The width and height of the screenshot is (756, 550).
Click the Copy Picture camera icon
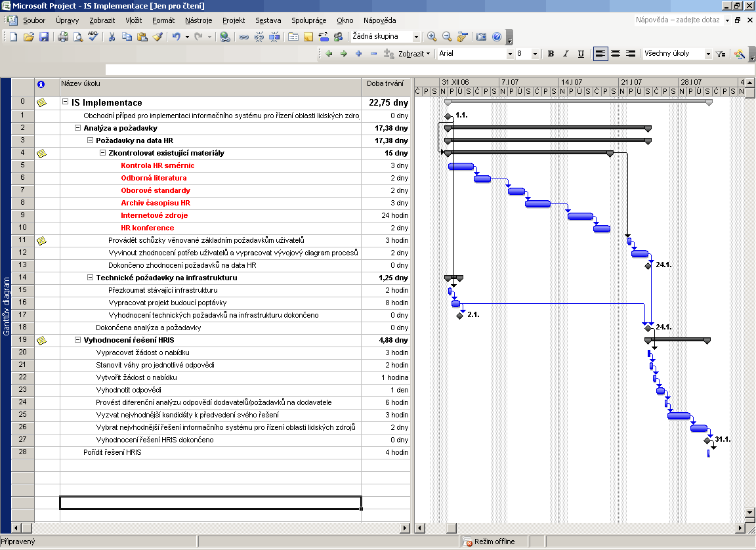pyautogui.click(x=481, y=37)
